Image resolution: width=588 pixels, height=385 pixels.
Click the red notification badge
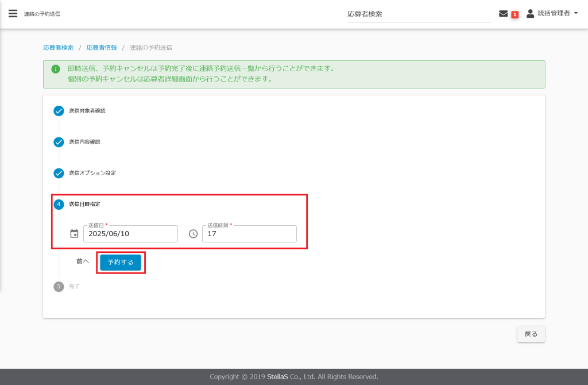coord(514,14)
